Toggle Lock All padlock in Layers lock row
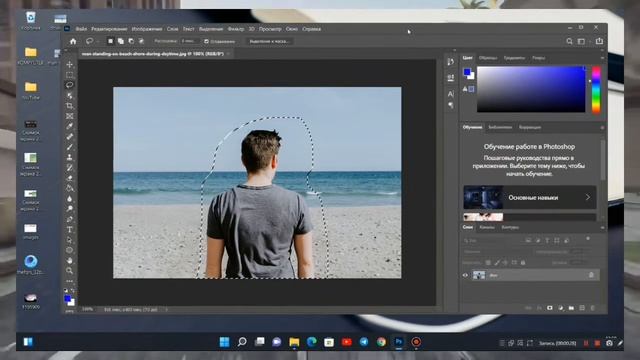This screenshot has height=360, width=640. (523, 262)
